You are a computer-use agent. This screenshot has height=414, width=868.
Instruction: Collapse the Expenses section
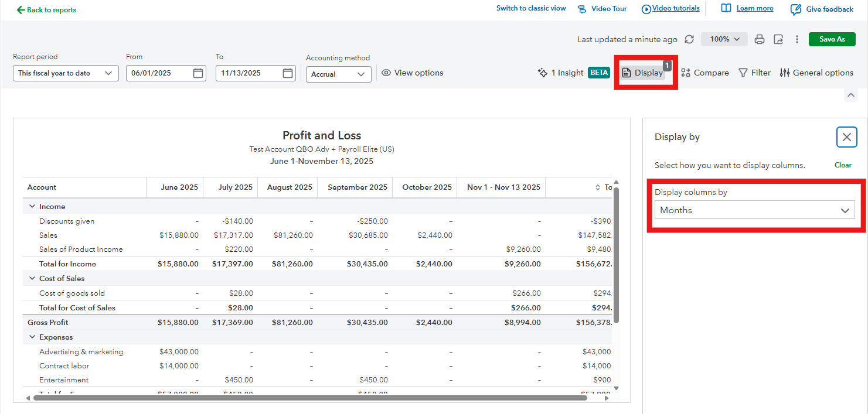(32, 337)
